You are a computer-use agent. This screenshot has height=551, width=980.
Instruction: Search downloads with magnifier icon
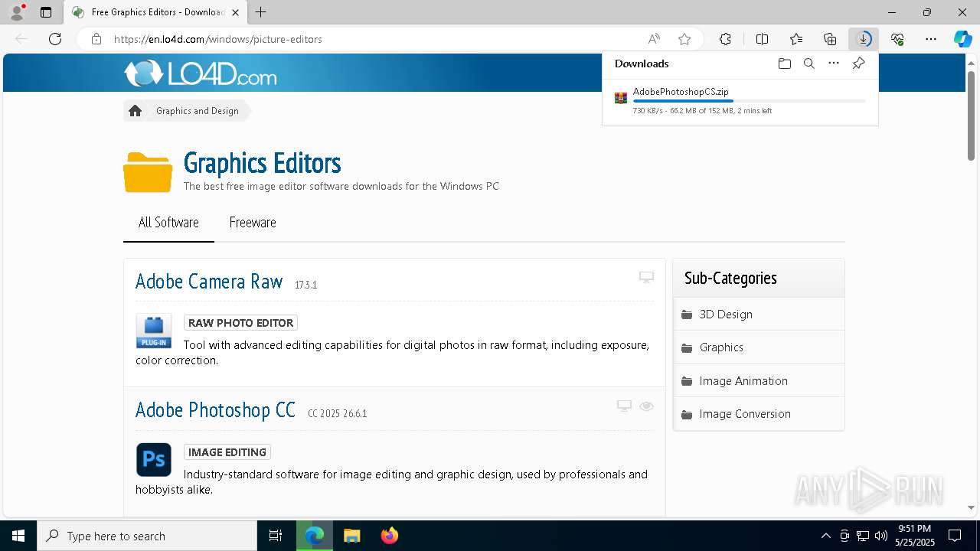808,64
